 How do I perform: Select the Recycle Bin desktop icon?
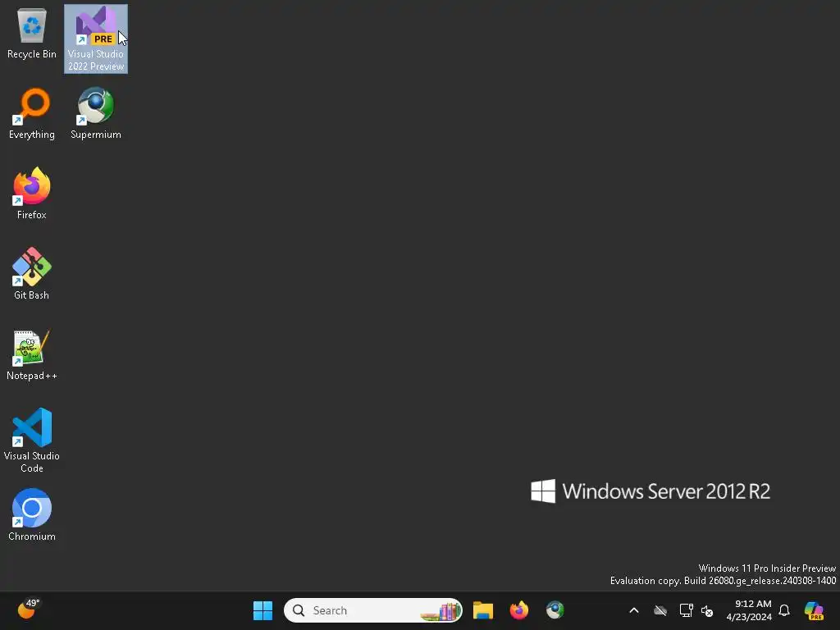(x=32, y=34)
